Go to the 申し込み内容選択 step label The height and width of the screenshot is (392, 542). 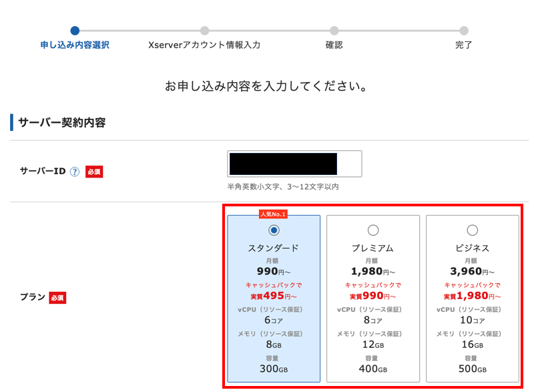point(75,45)
